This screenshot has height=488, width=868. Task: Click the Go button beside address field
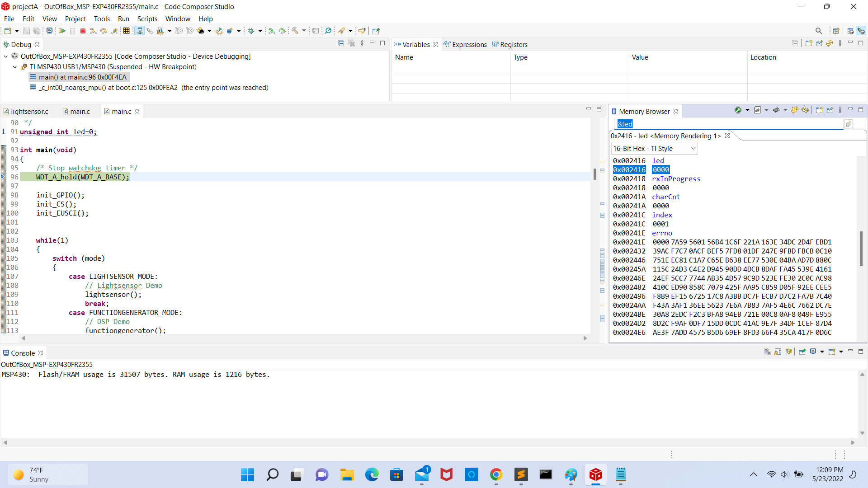pos(849,124)
